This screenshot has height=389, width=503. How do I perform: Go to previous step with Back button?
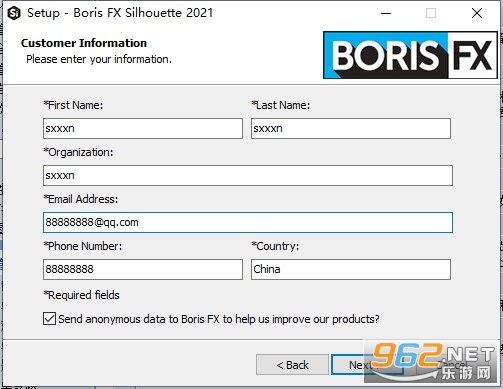pos(292,365)
